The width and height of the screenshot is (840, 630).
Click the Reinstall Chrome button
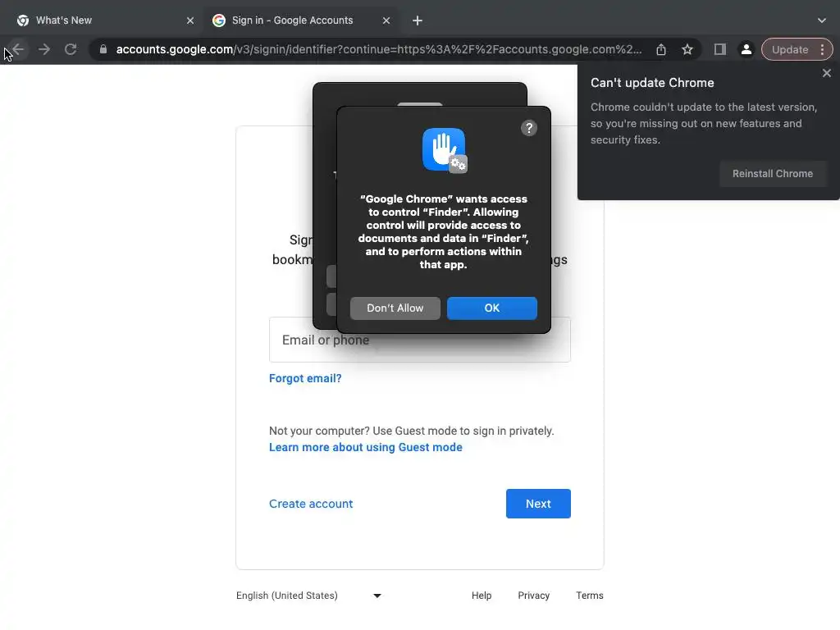pos(773,174)
